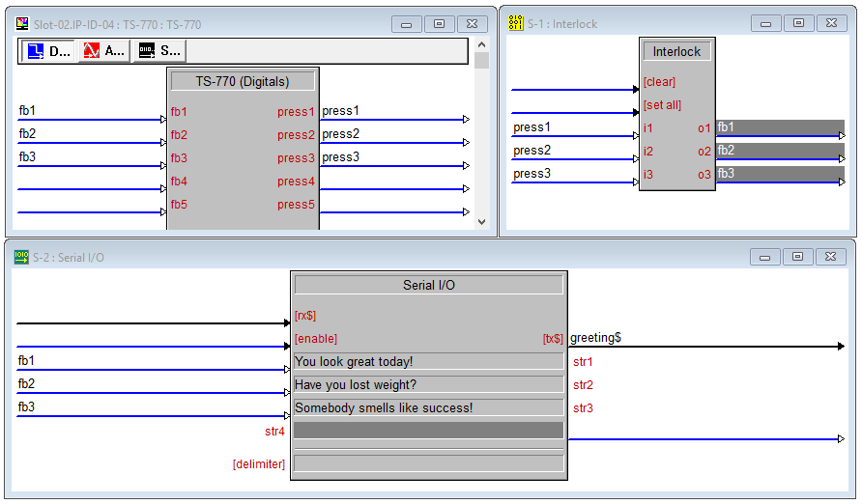Click the black Serials tab icon
862x504 pixels.
point(147,51)
